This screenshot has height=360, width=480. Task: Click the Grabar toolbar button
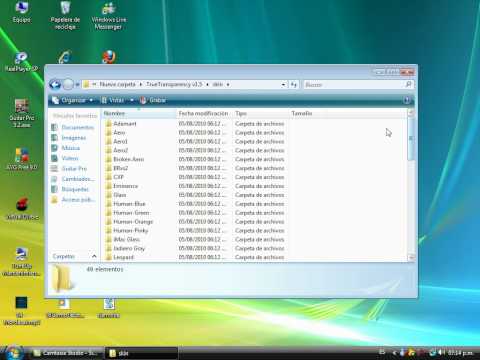(153, 100)
